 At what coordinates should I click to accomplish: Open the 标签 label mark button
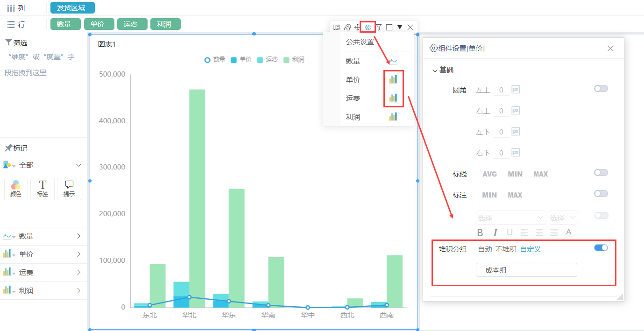click(x=42, y=189)
